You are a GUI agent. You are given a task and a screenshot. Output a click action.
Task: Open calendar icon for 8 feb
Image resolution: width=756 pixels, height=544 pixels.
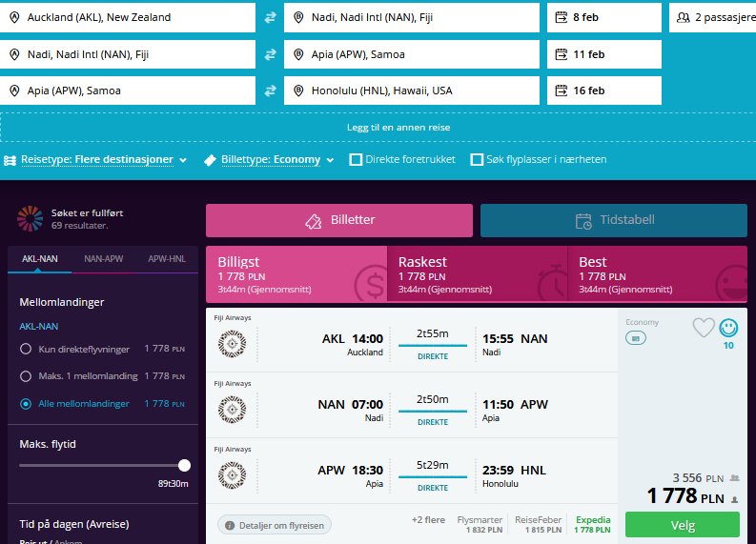(562, 17)
